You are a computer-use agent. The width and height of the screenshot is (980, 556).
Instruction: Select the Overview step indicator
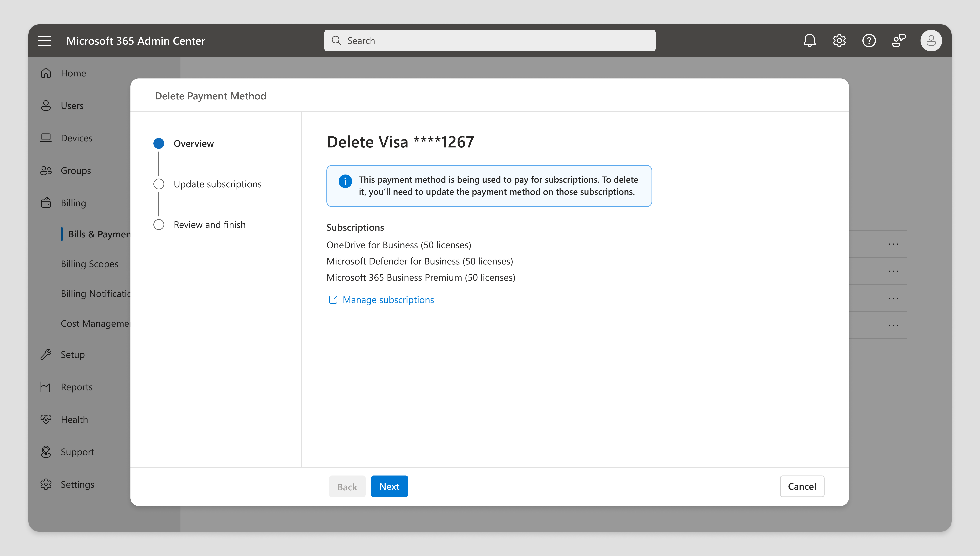[159, 144]
